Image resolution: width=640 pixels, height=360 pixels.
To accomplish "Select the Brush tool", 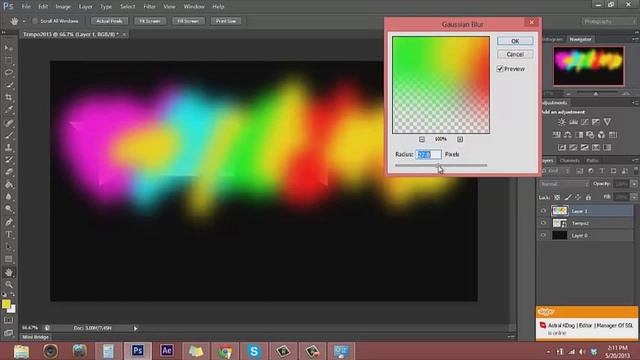I will [x=9, y=135].
